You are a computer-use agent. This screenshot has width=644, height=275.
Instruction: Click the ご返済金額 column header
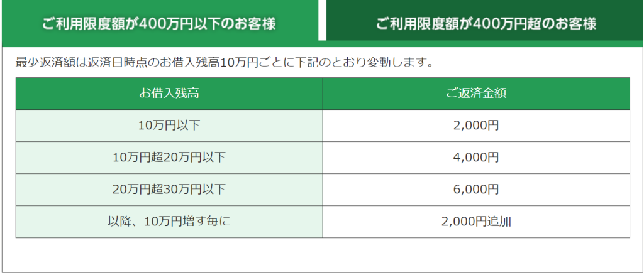tap(476, 94)
